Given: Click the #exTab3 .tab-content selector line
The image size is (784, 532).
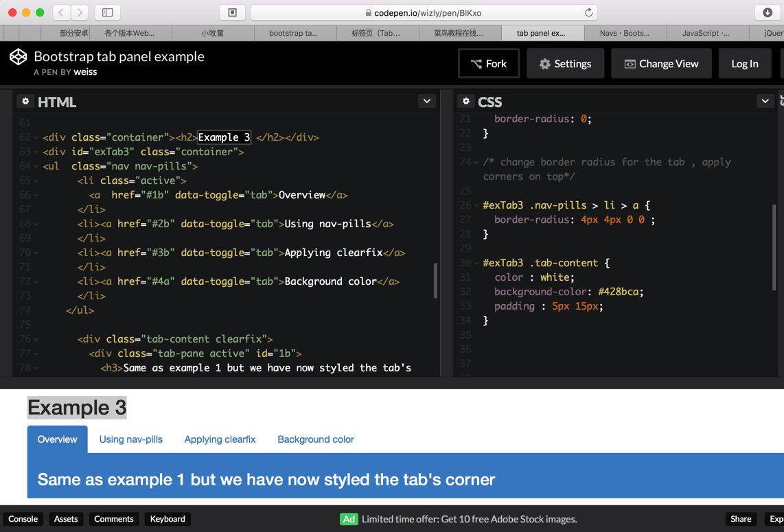Looking at the screenshot, I should pos(546,263).
